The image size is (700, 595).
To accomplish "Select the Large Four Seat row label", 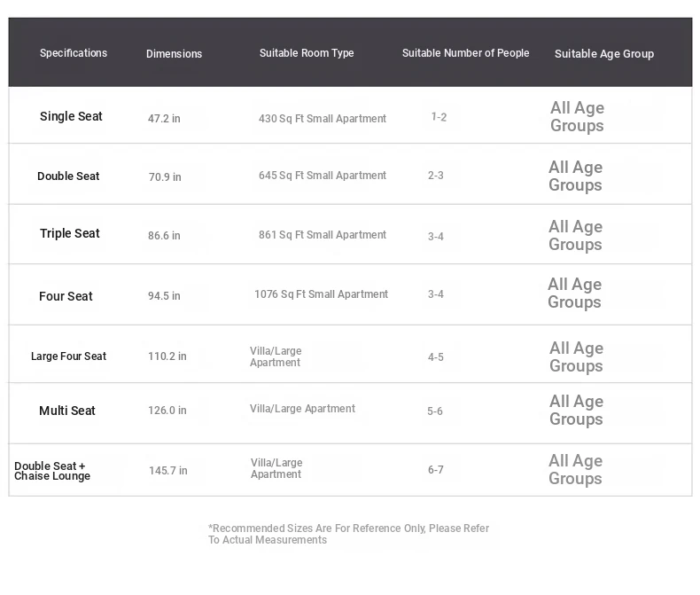I will coord(68,356).
